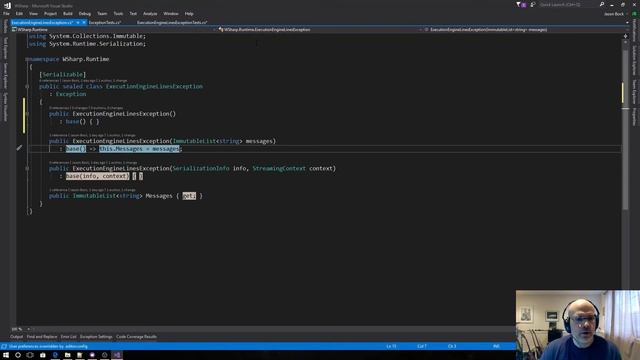Screen dimensions: 640x360
Task: Click the Visual Studio logo icon
Action: [x=7, y=5]
